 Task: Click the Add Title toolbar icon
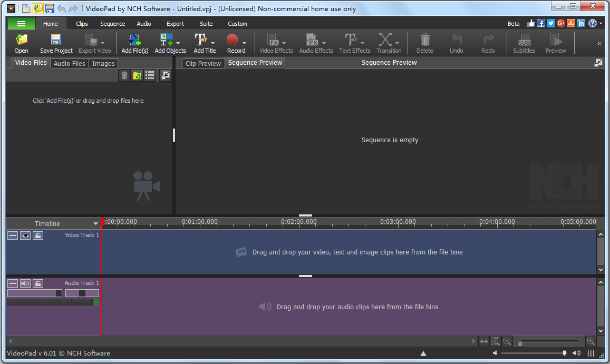pyautogui.click(x=201, y=41)
